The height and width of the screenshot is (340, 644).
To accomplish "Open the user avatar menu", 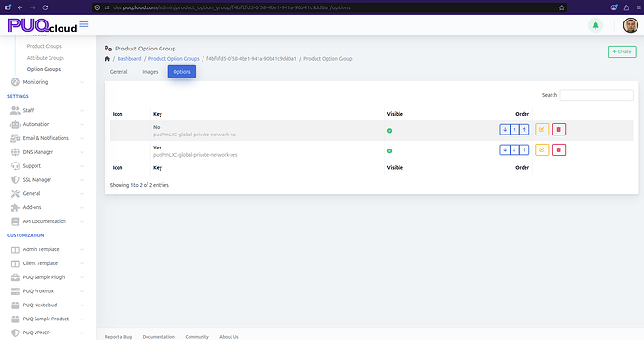I will 630,25.
